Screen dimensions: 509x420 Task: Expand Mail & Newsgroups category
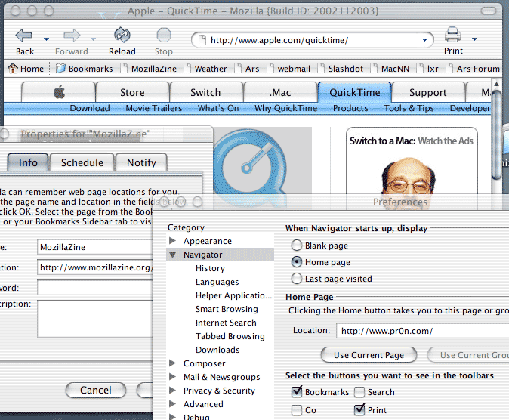[172, 377]
